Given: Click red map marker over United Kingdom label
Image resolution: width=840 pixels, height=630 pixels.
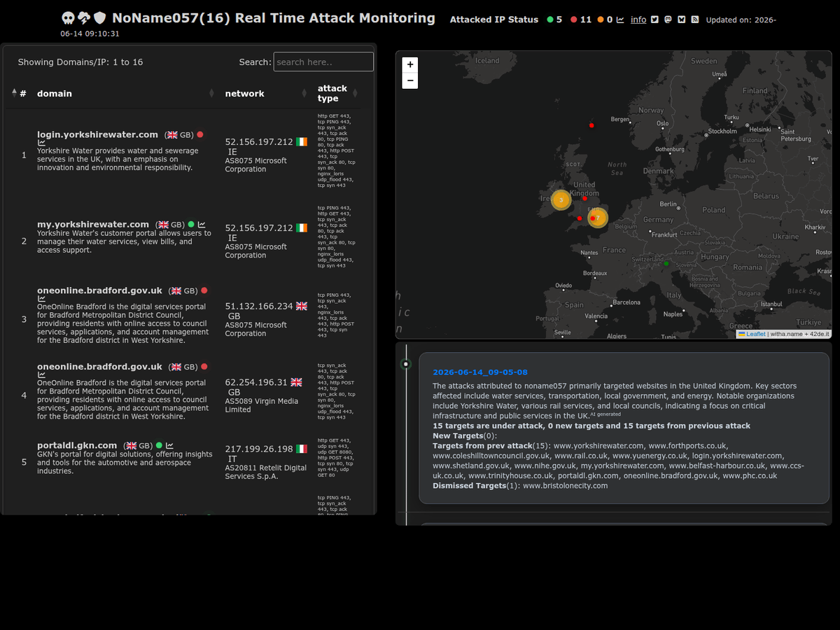Looking at the screenshot, I should (584, 198).
